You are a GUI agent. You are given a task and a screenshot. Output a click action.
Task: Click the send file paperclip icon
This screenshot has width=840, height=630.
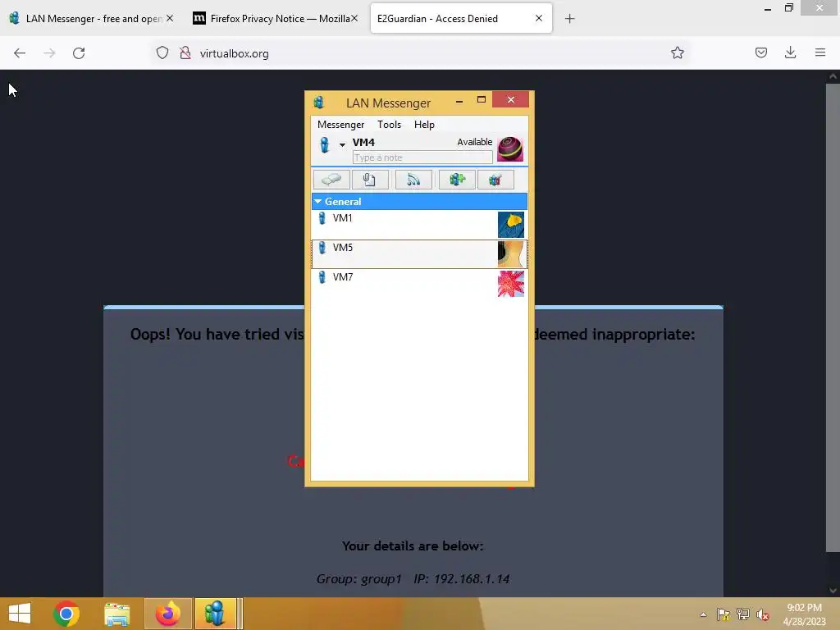[x=370, y=180]
